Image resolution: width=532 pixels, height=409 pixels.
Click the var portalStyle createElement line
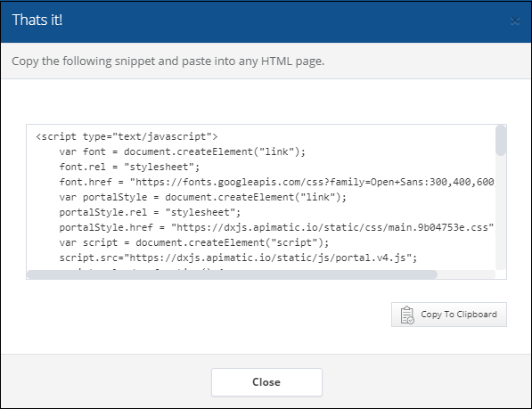click(x=202, y=197)
